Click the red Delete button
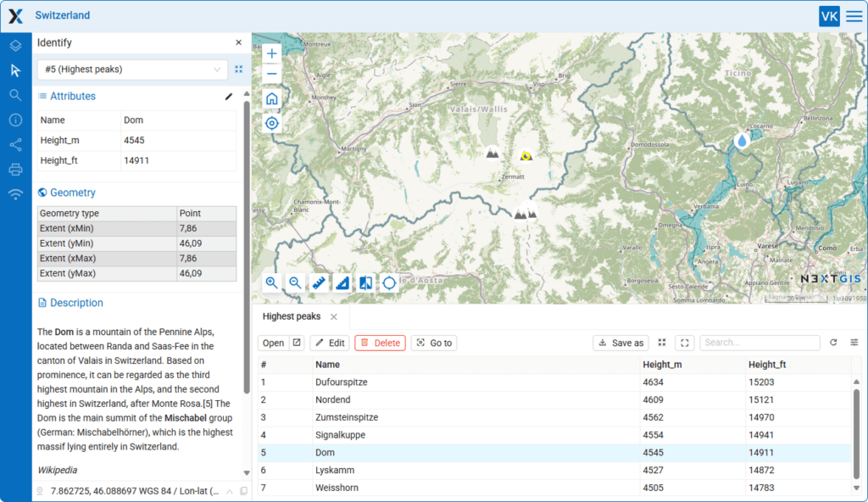This screenshot has height=502, width=868. point(381,343)
